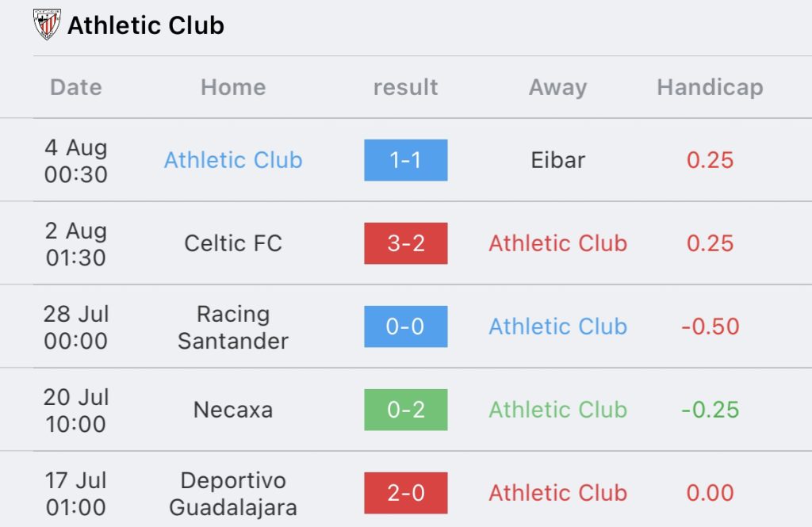The image size is (812, 527).
Task: Select the Date column header
Action: (76, 87)
